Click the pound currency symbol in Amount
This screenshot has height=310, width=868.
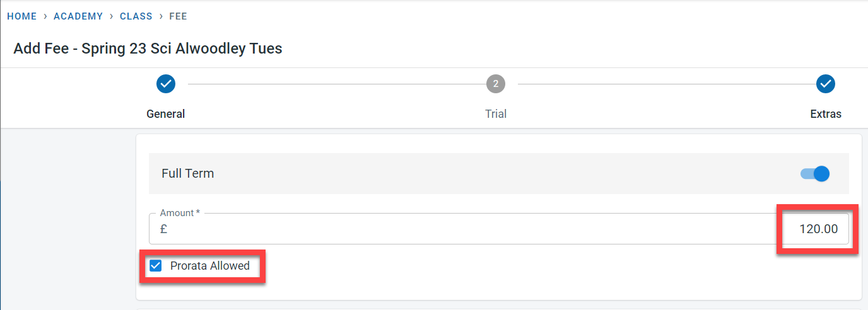pos(163,229)
